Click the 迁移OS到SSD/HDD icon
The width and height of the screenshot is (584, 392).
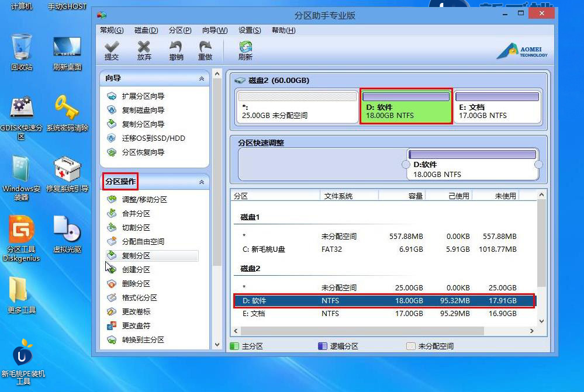click(112, 138)
